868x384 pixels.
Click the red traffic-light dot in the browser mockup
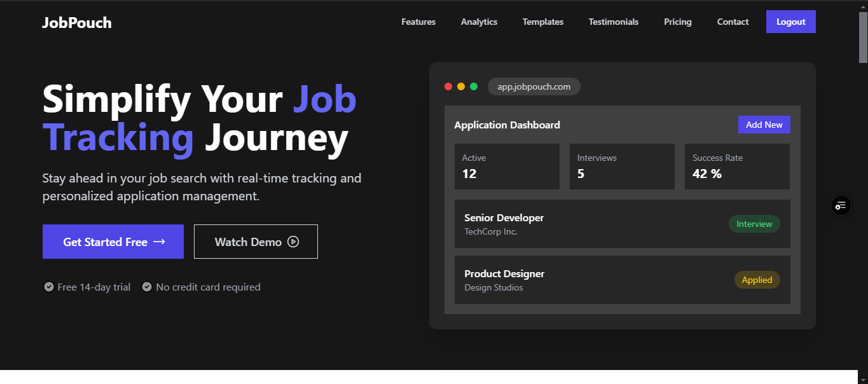[448, 86]
